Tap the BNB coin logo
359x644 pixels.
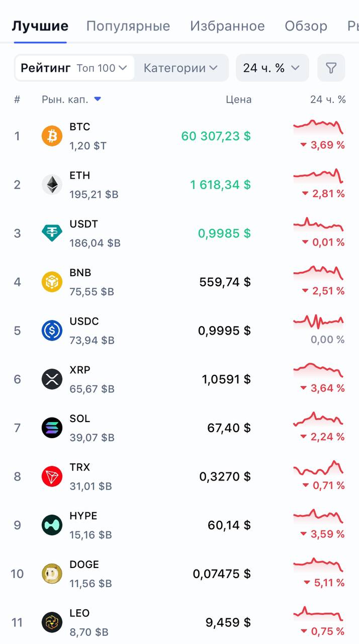tap(52, 282)
